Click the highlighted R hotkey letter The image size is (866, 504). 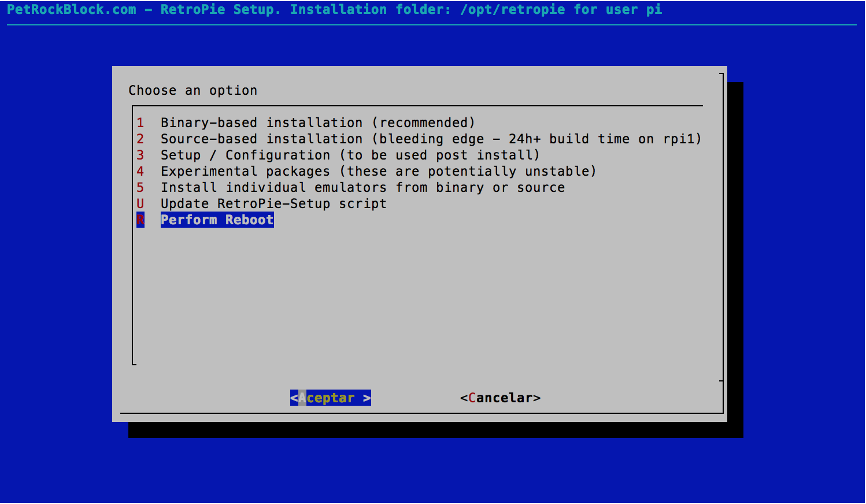click(x=140, y=220)
